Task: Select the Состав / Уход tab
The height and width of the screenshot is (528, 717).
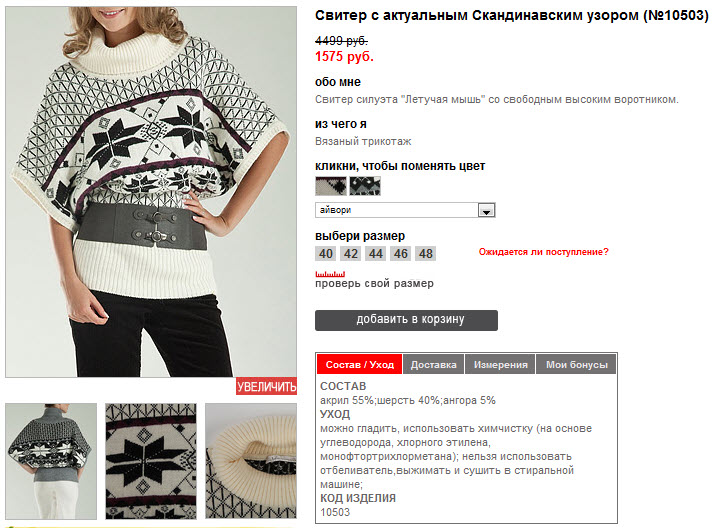Action: point(359,364)
